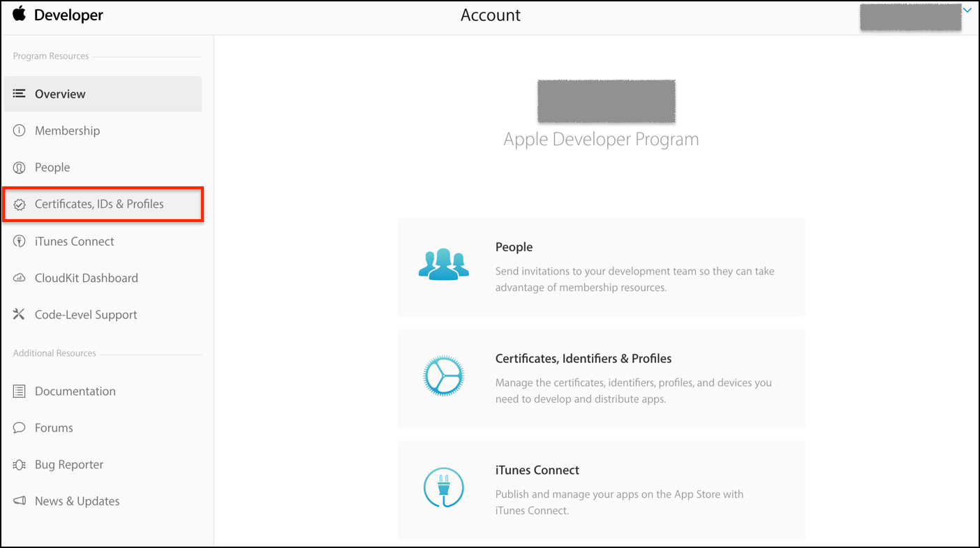Viewport: 980px width, 548px height.
Task: Click the Forums speech bubble icon
Action: pyautogui.click(x=19, y=427)
